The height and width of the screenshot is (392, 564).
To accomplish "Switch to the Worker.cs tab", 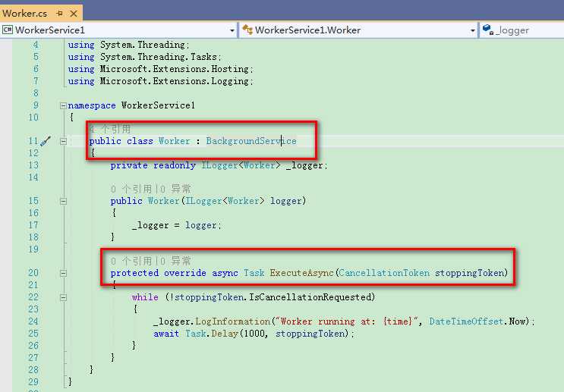I will point(24,14).
